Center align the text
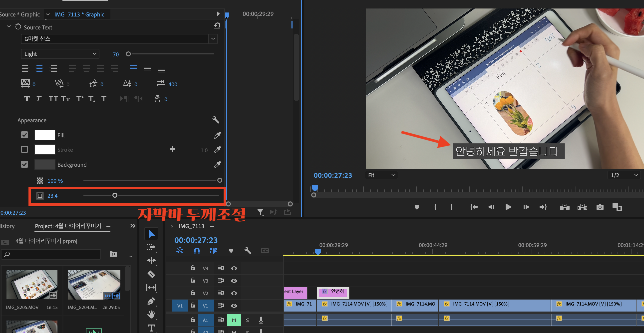644x333 pixels. (x=39, y=68)
